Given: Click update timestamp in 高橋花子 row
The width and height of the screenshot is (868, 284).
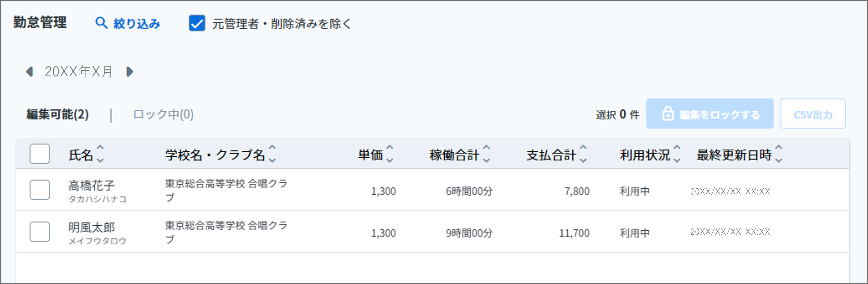Looking at the screenshot, I should [730, 191].
